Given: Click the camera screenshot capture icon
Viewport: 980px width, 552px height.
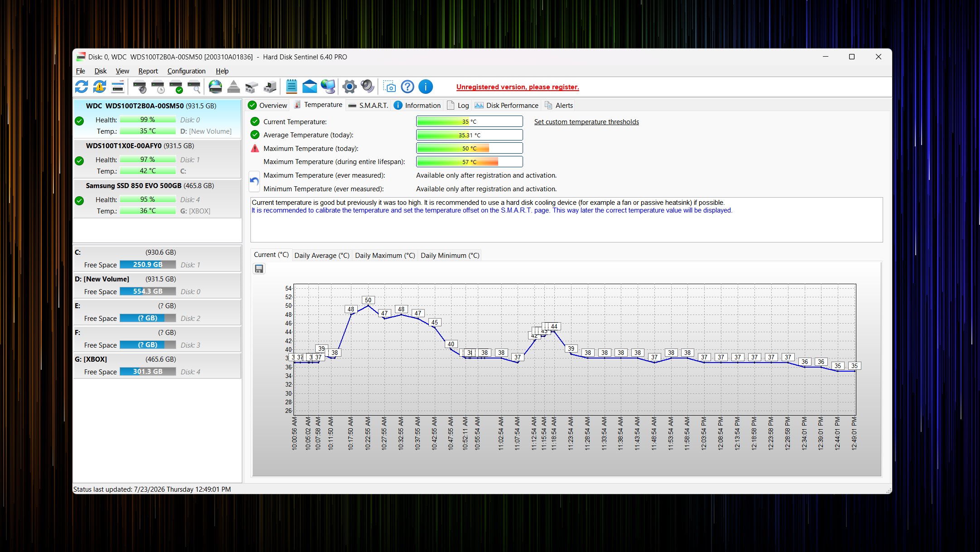Looking at the screenshot, I should (x=389, y=87).
